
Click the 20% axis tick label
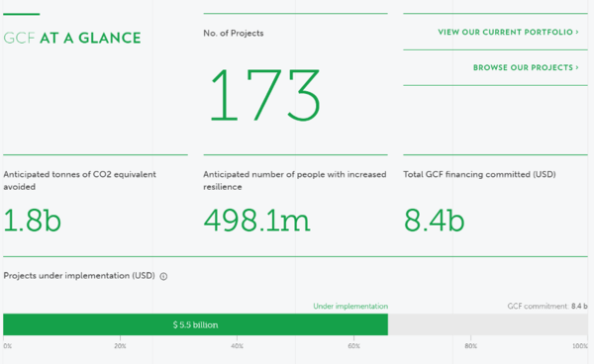tap(120, 346)
